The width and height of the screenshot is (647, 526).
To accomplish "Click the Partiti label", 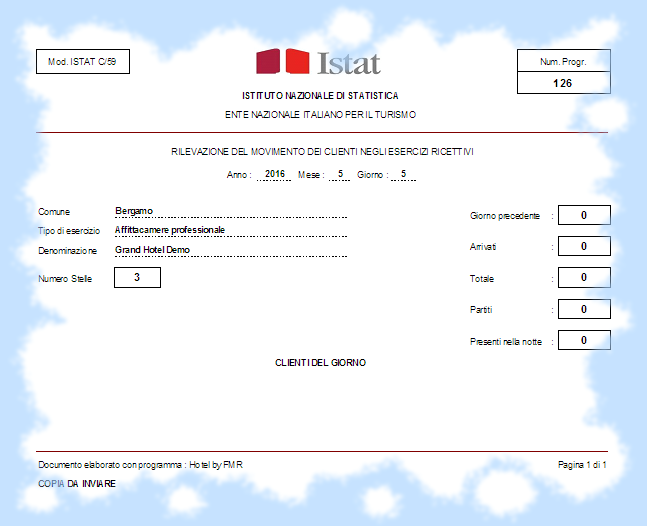I will 481,309.
